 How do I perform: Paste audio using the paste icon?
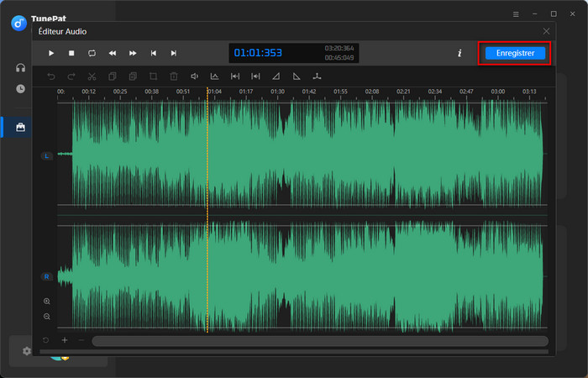coord(133,76)
